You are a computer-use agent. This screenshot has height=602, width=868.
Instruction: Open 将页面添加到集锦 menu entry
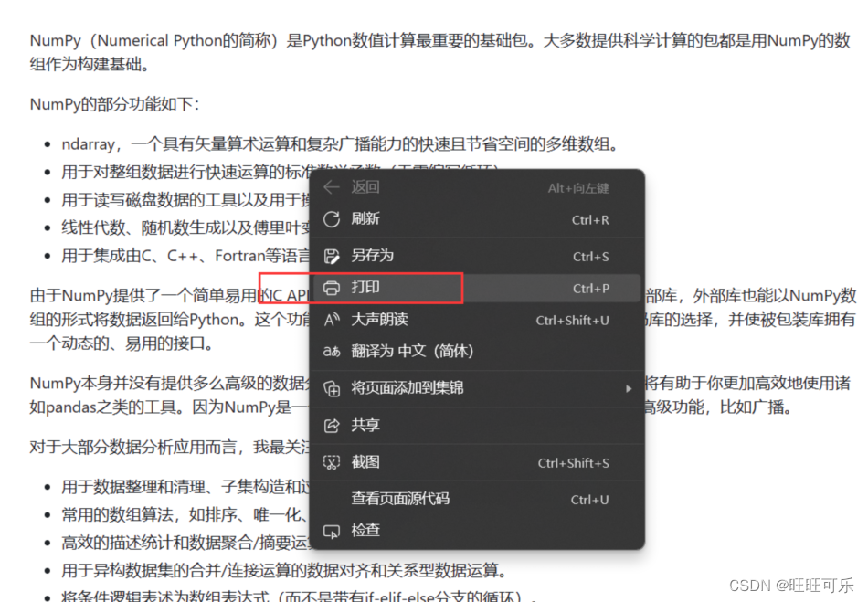click(477, 388)
